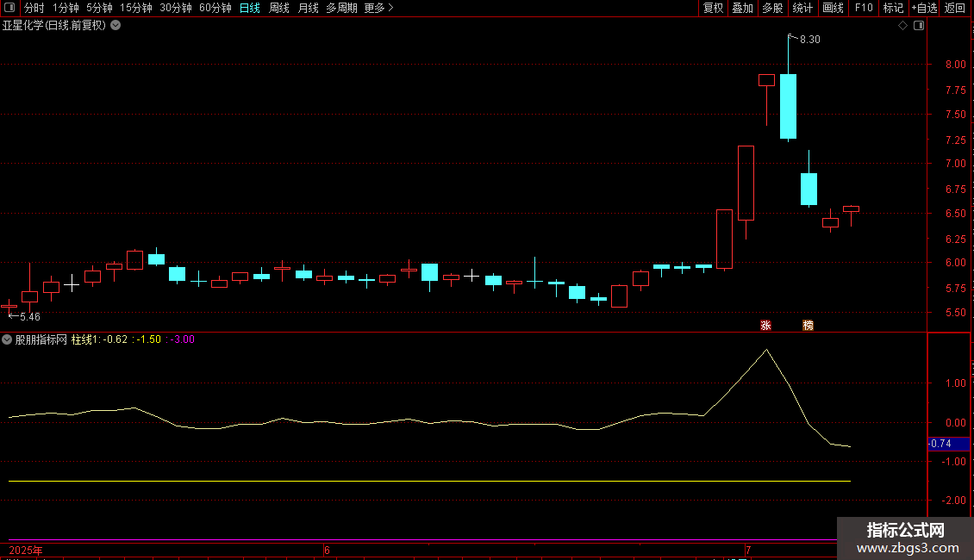974x560 pixels.
Task: Click the 6.00 price axis label
Action: (x=955, y=263)
